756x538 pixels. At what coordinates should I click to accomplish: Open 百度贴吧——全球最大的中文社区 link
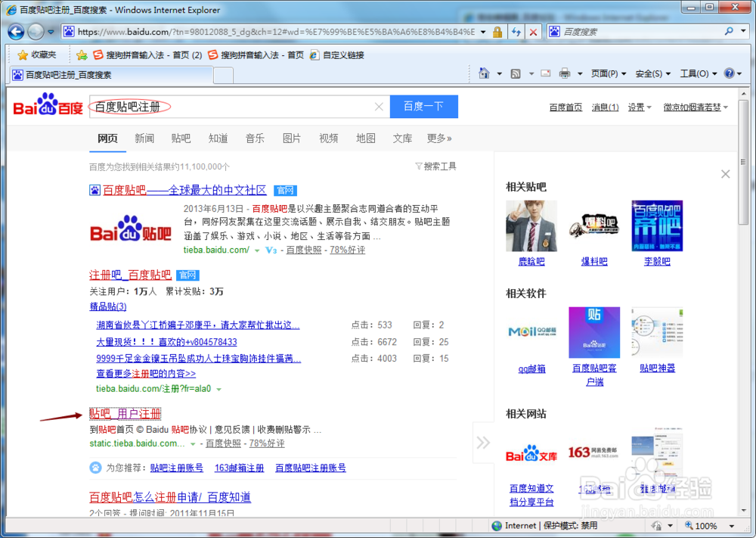point(184,190)
